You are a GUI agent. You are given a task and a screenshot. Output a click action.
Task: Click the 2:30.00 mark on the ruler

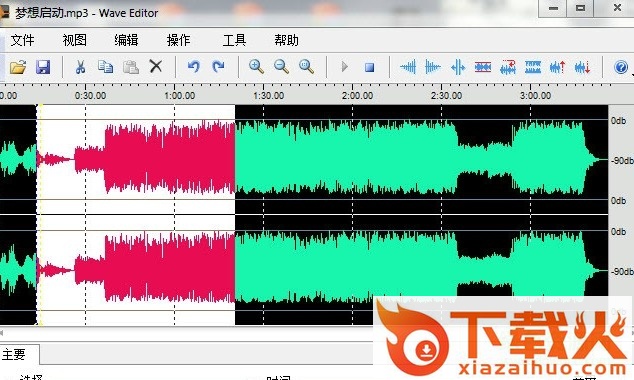coord(446,96)
